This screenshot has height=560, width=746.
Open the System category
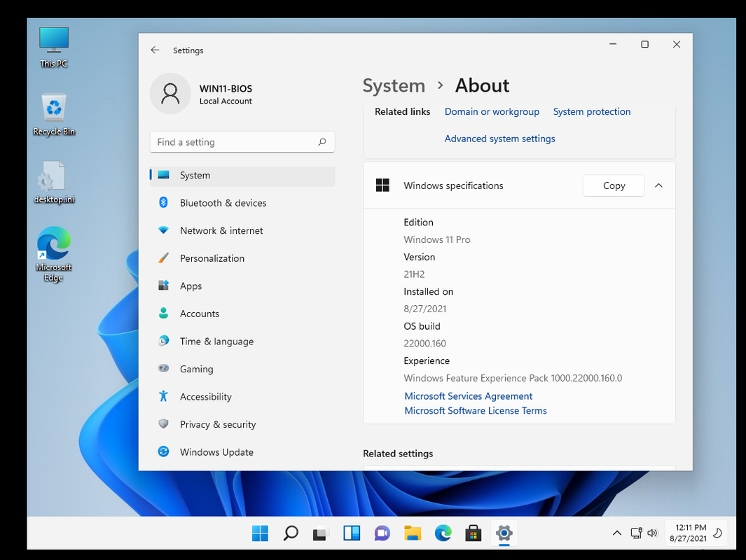point(242,175)
